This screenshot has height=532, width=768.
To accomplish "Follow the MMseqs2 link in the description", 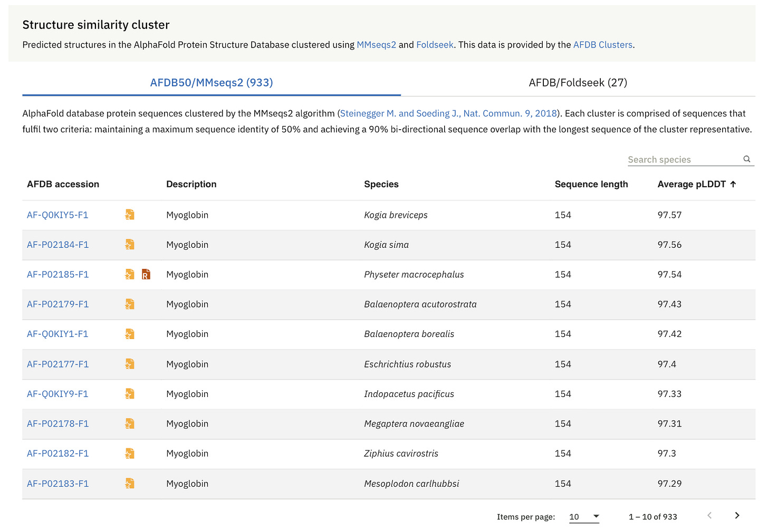I will tap(376, 45).
